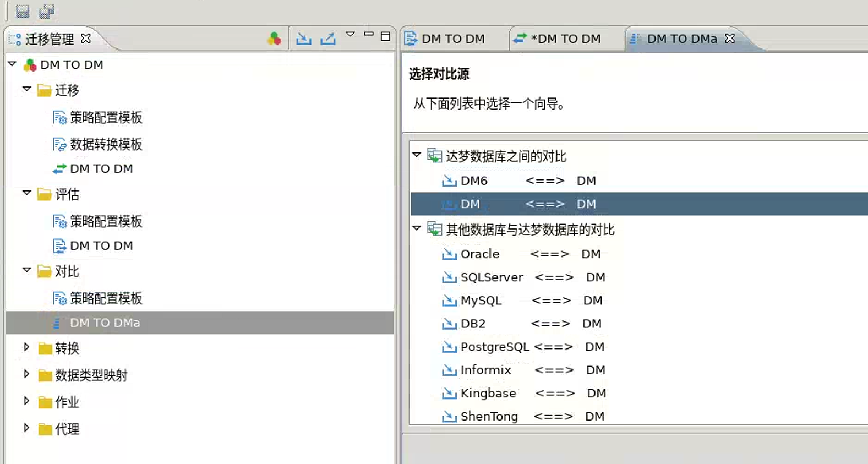Click the 策略配置模板 icon under 迁移
868x464 pixels.
[59, 117]
